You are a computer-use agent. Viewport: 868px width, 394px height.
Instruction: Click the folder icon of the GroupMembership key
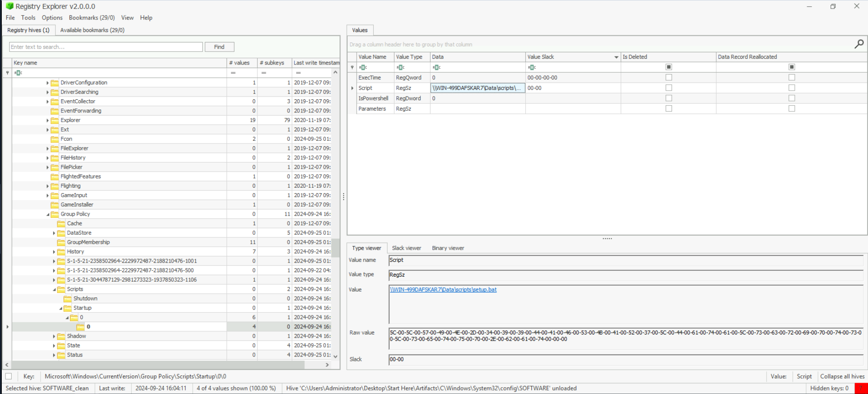click(x=61, y=242)
